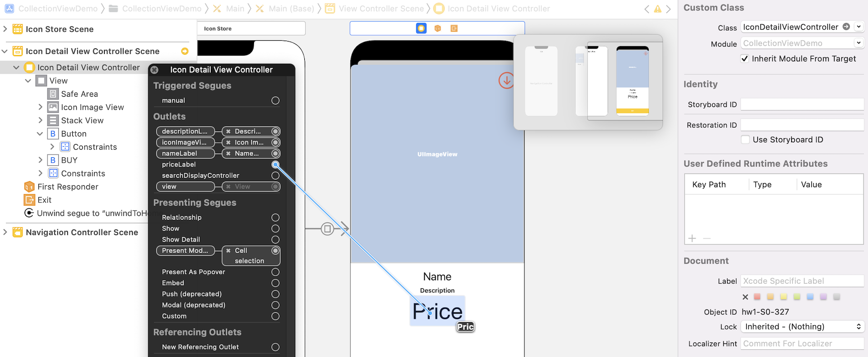Select the red label color swatch
The image size is (868, 357).
[757, 297]
